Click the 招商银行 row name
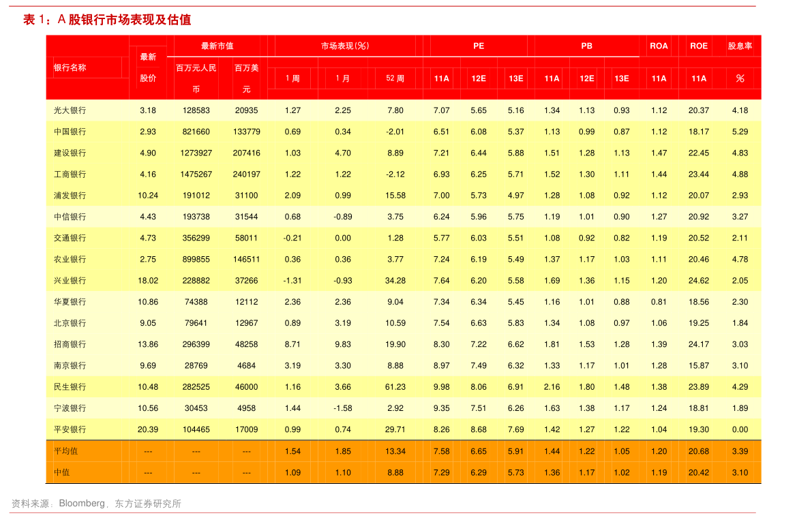This screenshot has width=812, height=522. point(70,345)
